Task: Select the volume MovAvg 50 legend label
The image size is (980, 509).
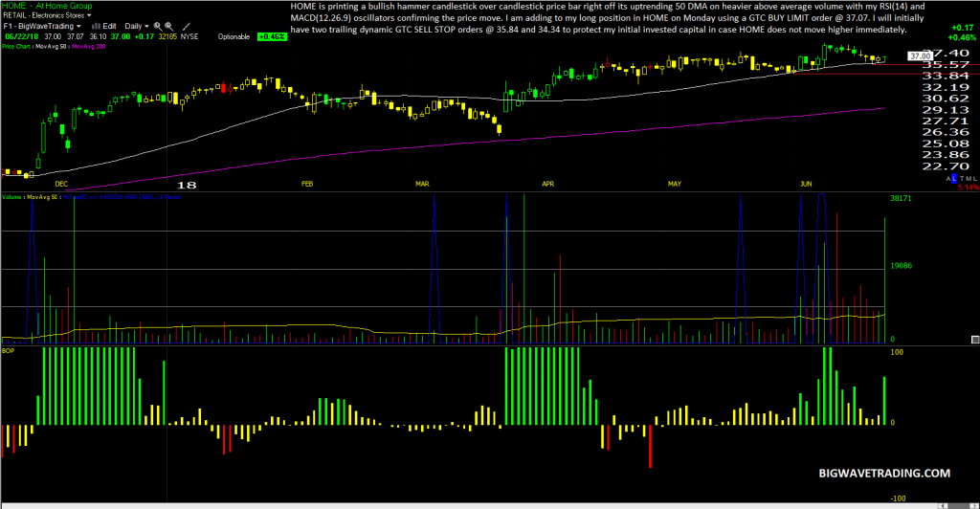Action: 42,197
